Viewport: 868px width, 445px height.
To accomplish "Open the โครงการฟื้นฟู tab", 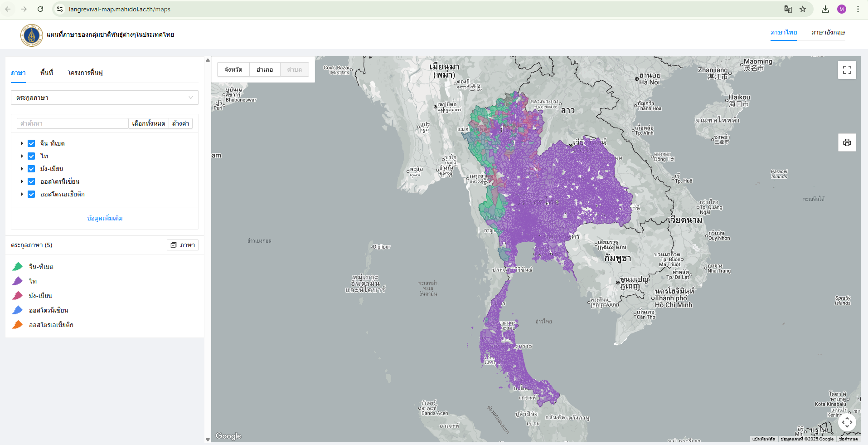I will (85, 73).
